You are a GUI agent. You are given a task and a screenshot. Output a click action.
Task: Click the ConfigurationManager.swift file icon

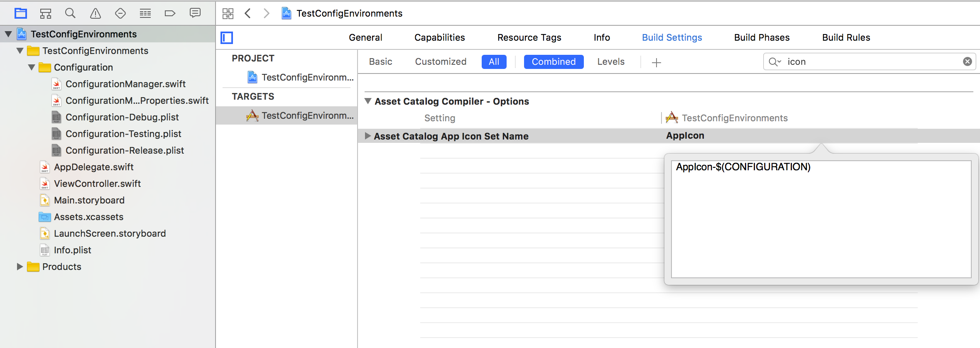point(57,84)
